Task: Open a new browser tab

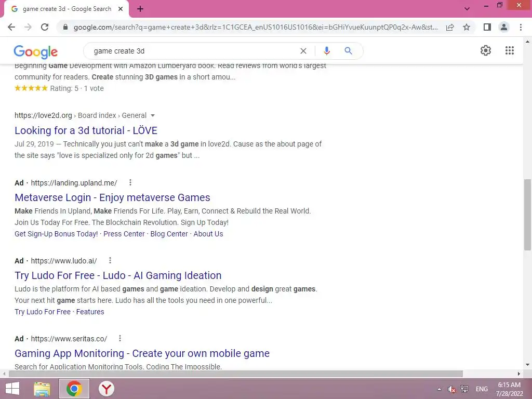Action: pos(140,9)
